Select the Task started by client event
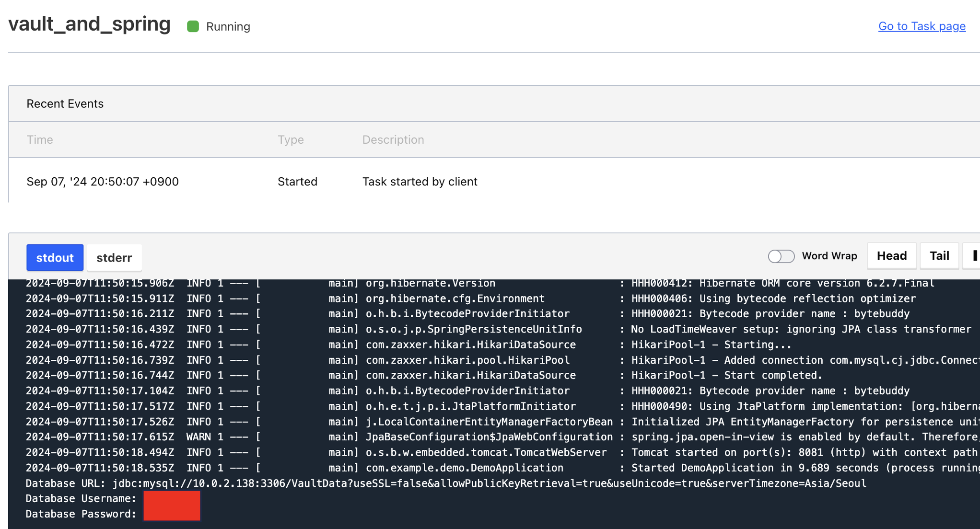The image size is (980, 529). tap(420, 182)
